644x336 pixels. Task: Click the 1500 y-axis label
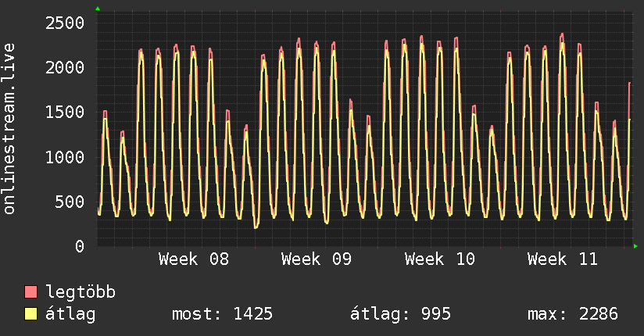[65, 113]
